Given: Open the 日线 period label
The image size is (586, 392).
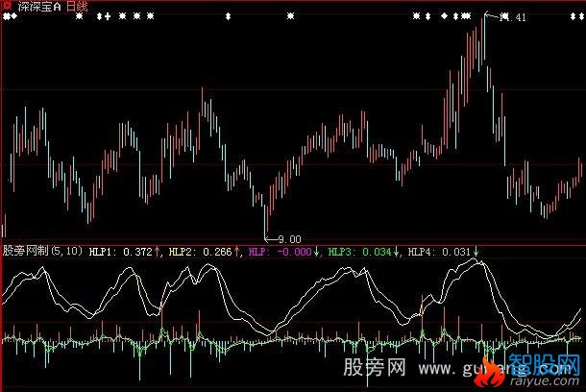Looking at the screenshot, I should tap(77, 7).
